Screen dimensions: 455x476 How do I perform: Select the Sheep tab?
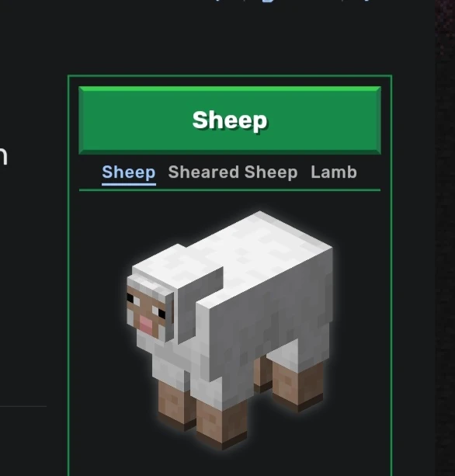tap(129, 172)
